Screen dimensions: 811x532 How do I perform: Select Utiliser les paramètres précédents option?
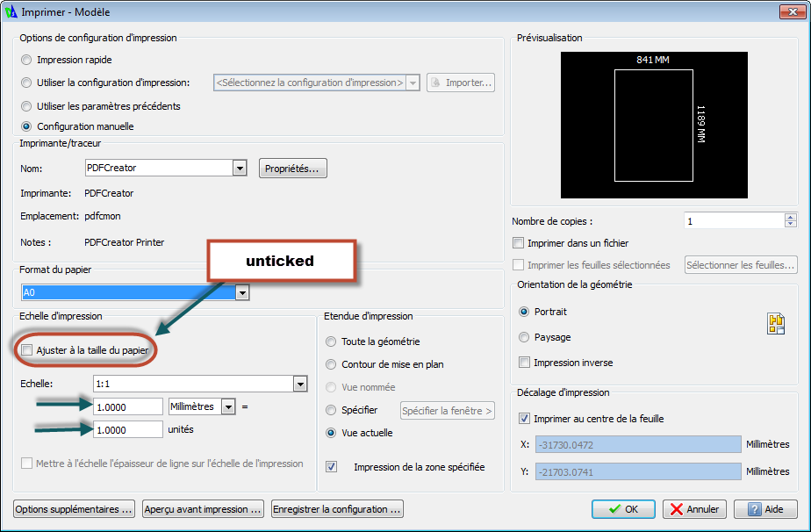point(26,106)
